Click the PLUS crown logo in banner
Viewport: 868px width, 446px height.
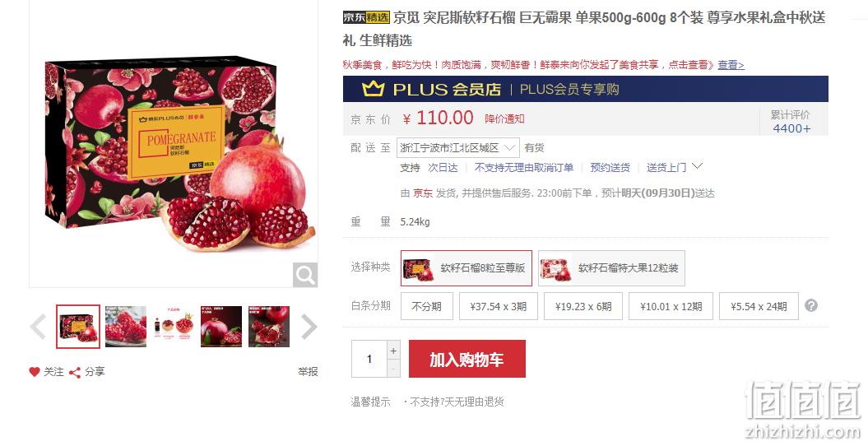click(x=373, y=89)
